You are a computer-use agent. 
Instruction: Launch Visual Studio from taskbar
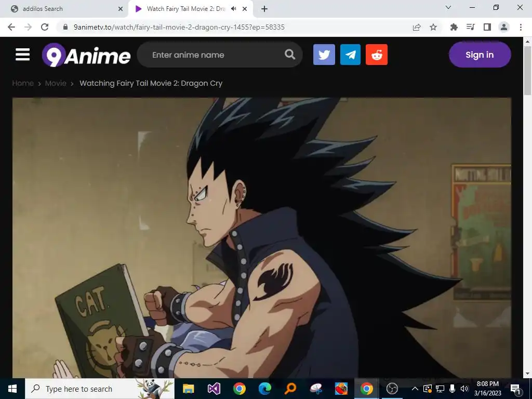214,389
